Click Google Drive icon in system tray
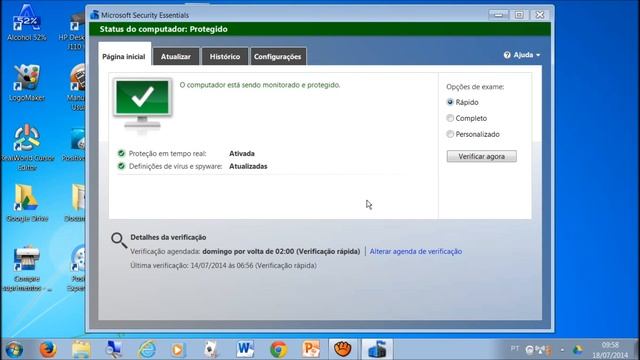This screenshot has width=640, height=360. 578,349
